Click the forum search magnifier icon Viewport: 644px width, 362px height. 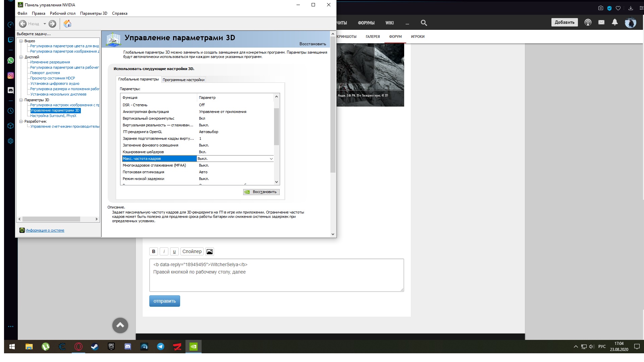(424, 23)
